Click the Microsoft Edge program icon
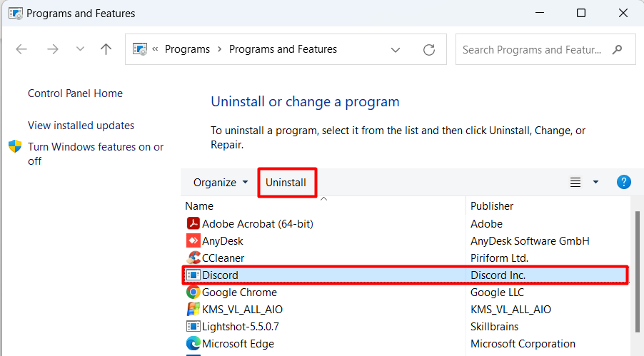This screenshot has height=356, width=644. pyautogui.click(x=193, y=343)
